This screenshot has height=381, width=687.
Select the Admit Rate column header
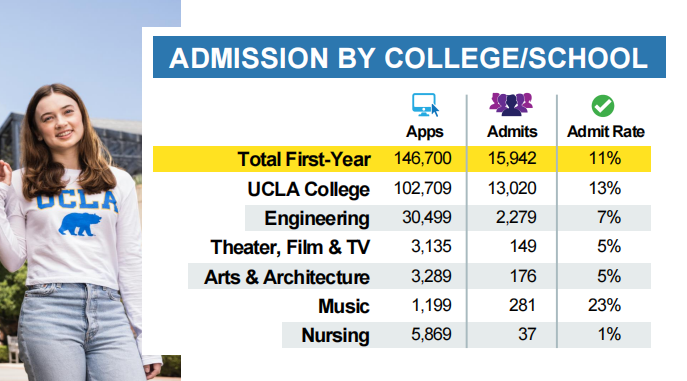click(x=606, y=131)
